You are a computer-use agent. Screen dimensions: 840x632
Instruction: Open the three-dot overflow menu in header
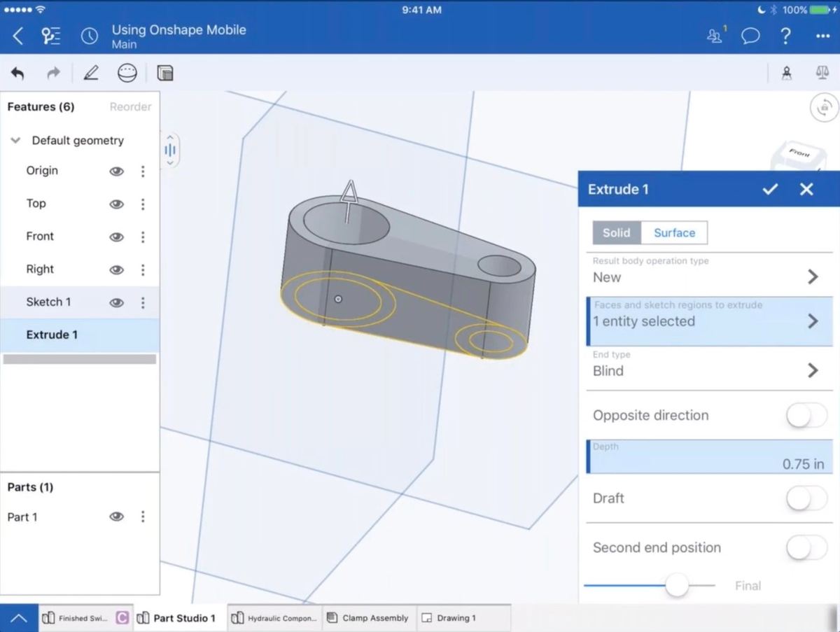pos(822,36)
